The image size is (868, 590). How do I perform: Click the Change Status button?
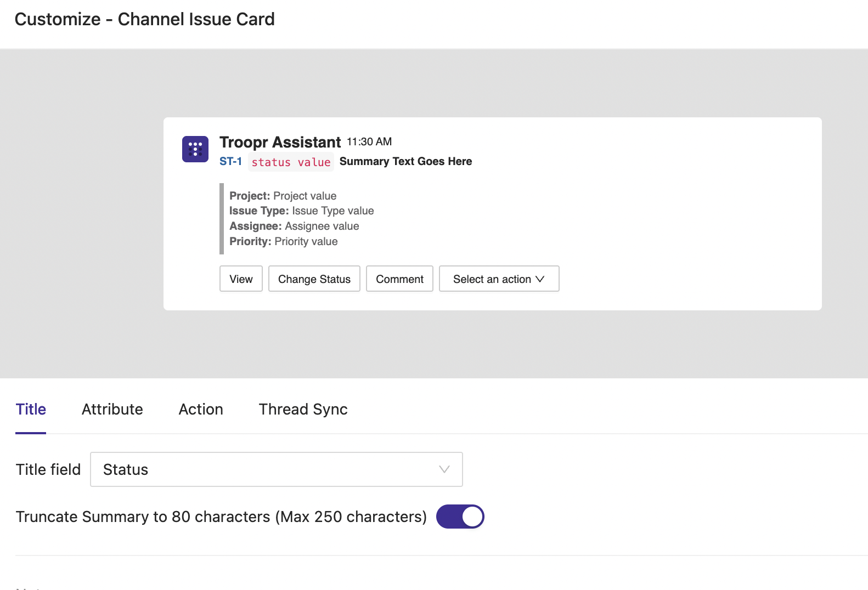click(314, 279)
